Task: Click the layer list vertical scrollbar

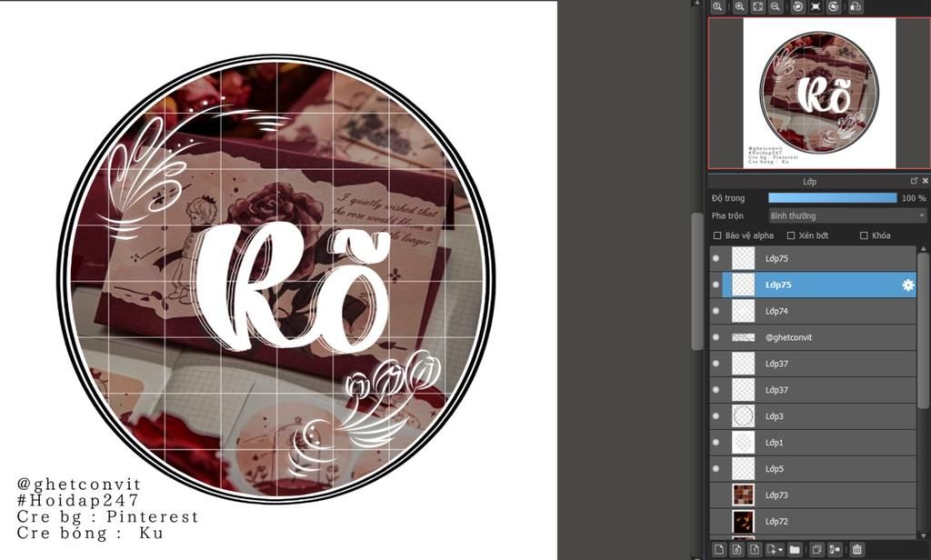Action: click(922, 330)
